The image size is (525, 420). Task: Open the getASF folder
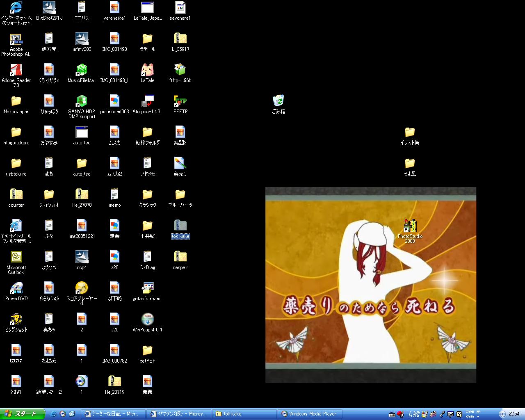pyautogui.click(x=147, y=354)
